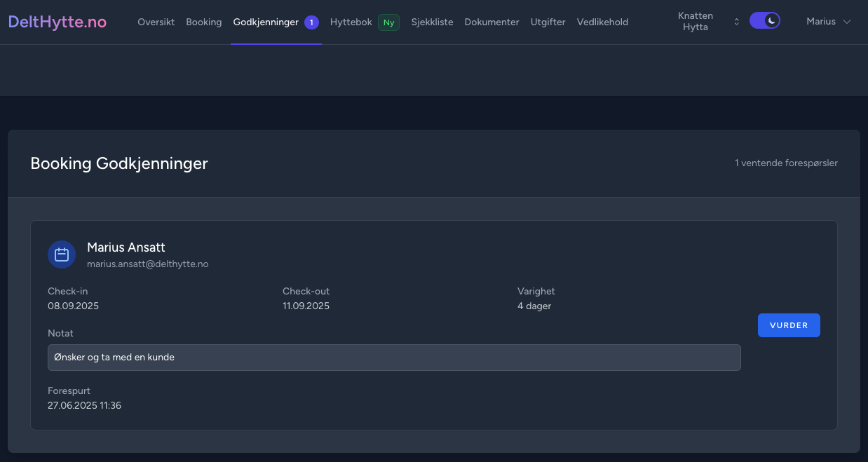Open the Utgifter tab
Image resolution: width=868 pixels, height=462 pixels.
[x=548, y=22]
